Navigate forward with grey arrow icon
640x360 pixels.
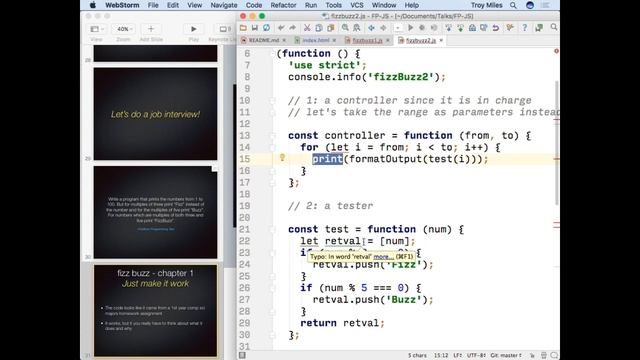tap(383, 28)
